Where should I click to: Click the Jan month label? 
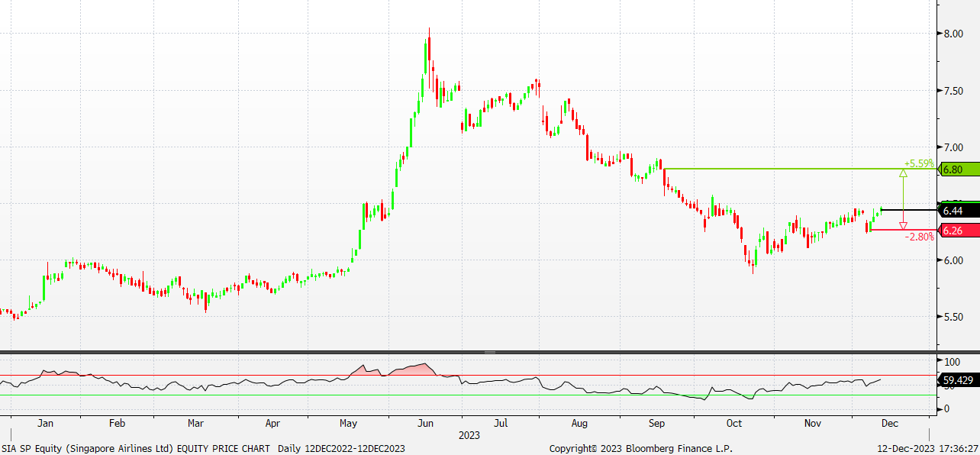coord(45,422)
